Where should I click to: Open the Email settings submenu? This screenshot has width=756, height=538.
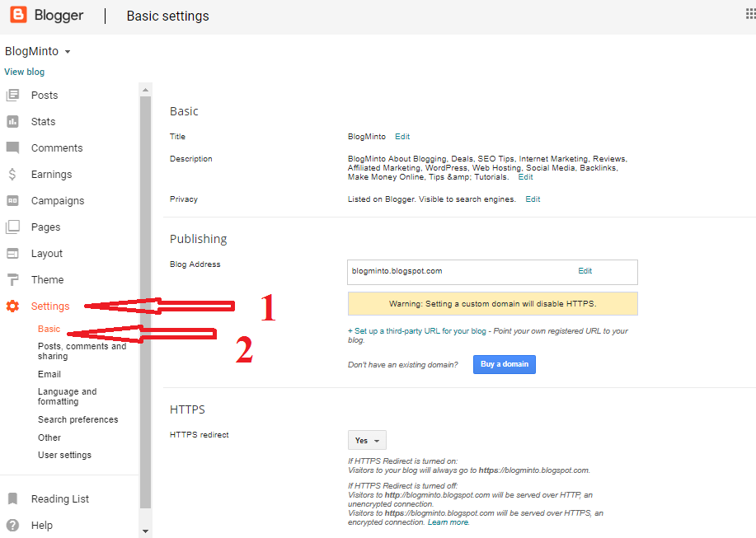[49, 374]
